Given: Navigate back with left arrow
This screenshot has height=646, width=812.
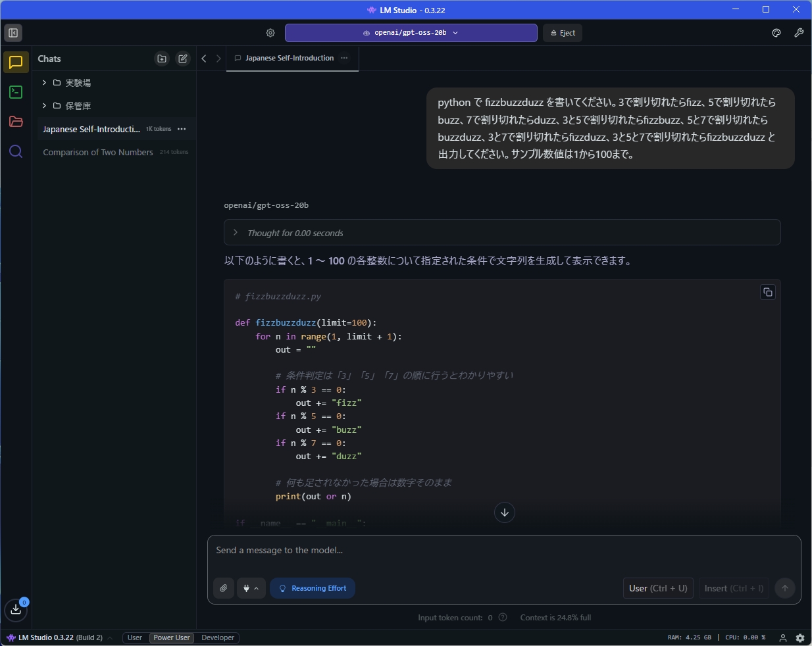Looking at the screenshot, I should [x=204, y=59].
